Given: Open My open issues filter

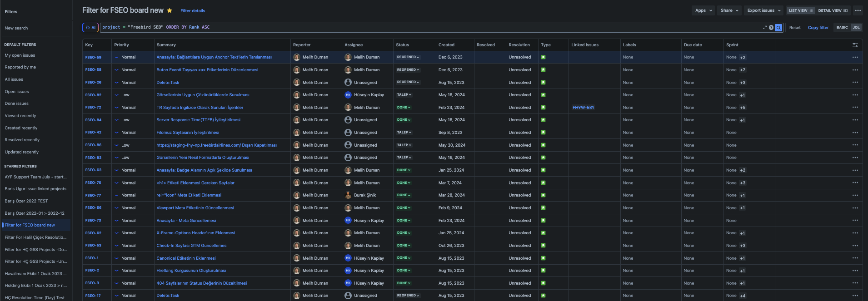Looking at the screenshot, I should pyautogui.click(x=20, y=55).
